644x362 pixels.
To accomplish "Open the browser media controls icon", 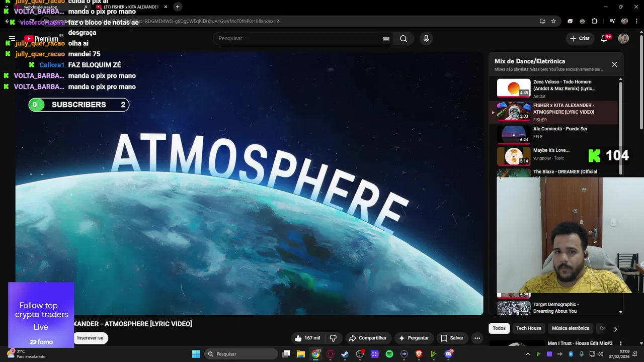I will 612,21.
